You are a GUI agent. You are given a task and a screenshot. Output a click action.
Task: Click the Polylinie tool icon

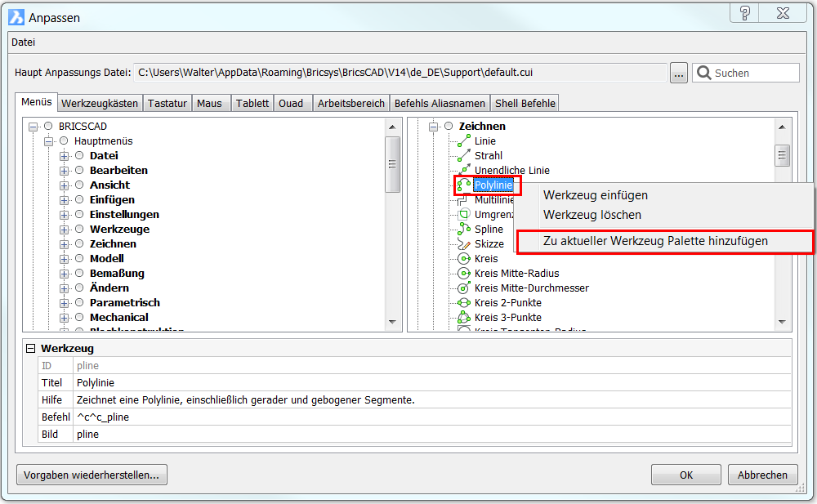tap(464, 185)
